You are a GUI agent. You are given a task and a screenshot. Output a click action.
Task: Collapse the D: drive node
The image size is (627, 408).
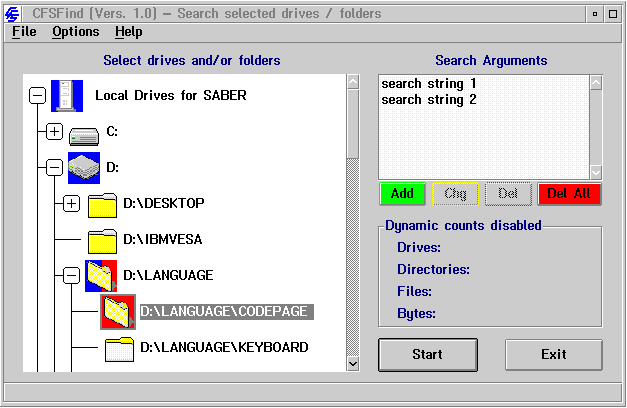tap(54, 168)
